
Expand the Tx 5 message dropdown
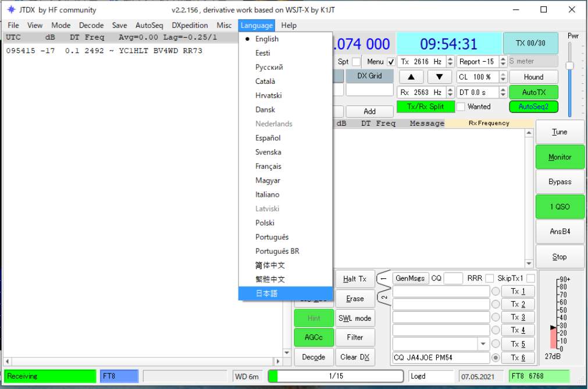click(483, 344)
